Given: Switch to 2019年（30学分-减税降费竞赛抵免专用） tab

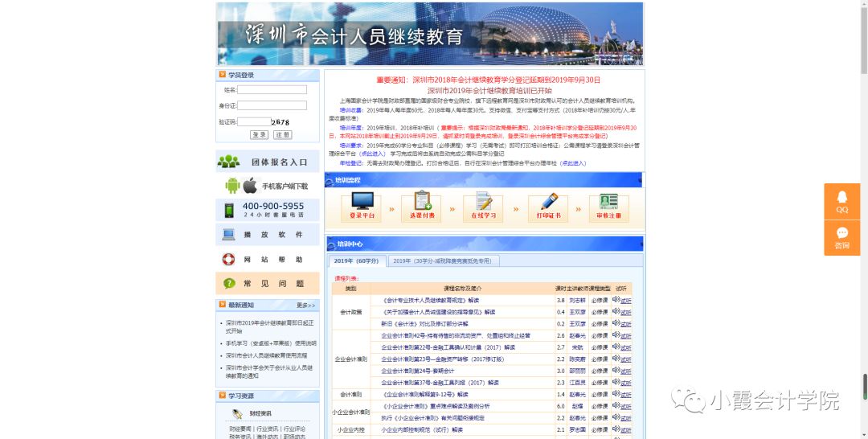Looking at the screenshot, I should [x=443, y=261].
